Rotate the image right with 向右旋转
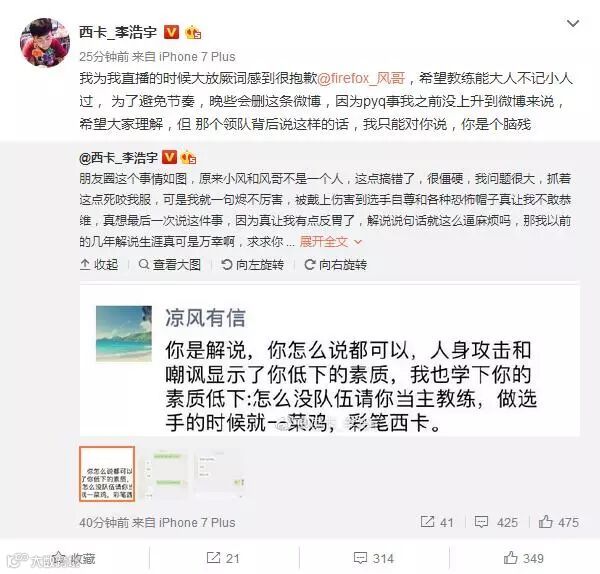The height and width of the screenshot is (574, 600). coord(336,264)
